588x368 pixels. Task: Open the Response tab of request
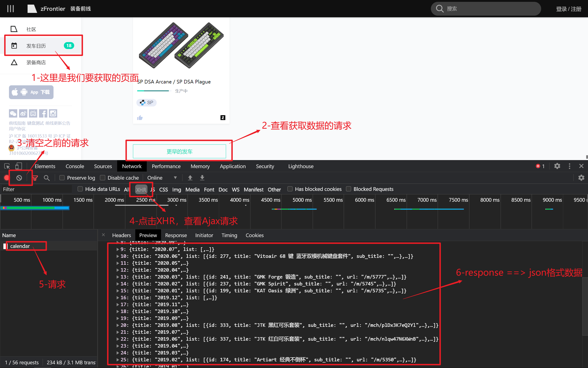[176, 235]
